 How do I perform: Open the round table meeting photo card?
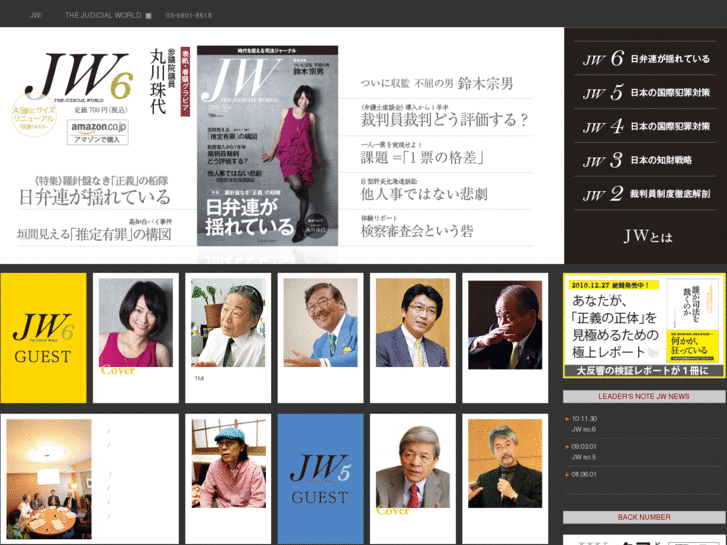point(89,479)
